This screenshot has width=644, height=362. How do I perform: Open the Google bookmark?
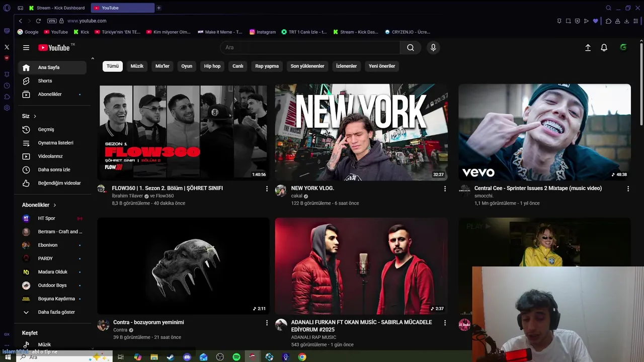click(x=28, y=32)
